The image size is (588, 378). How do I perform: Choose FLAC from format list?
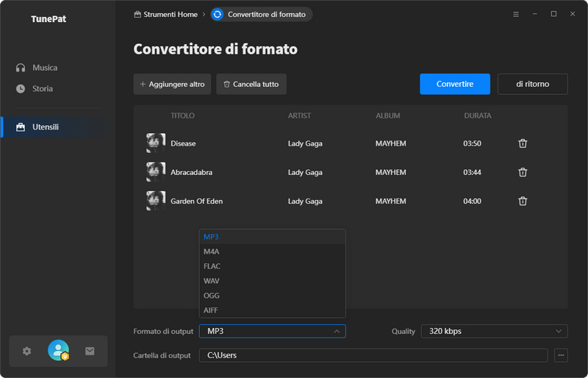pyautogui.click(x=272, y=266)
